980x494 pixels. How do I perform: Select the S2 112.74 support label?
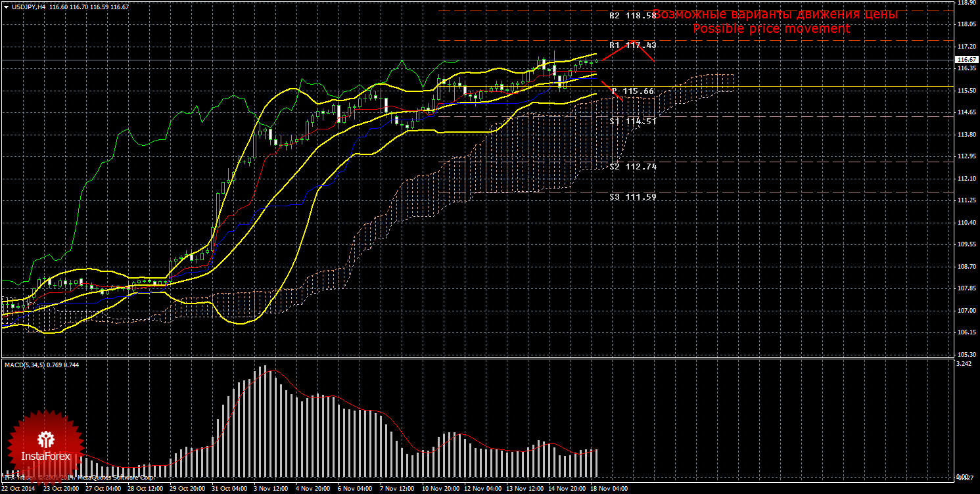click(632, 166)
